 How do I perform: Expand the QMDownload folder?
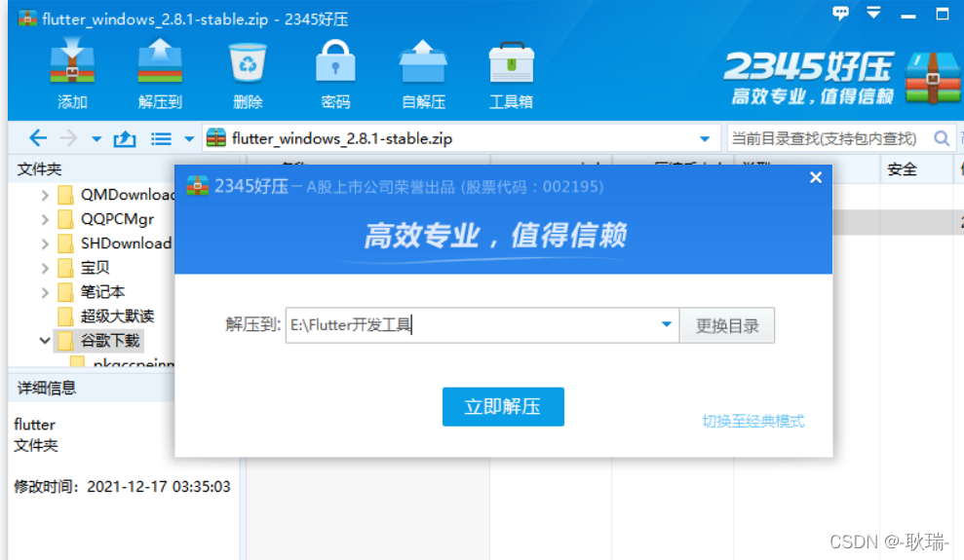pos(44,195)
